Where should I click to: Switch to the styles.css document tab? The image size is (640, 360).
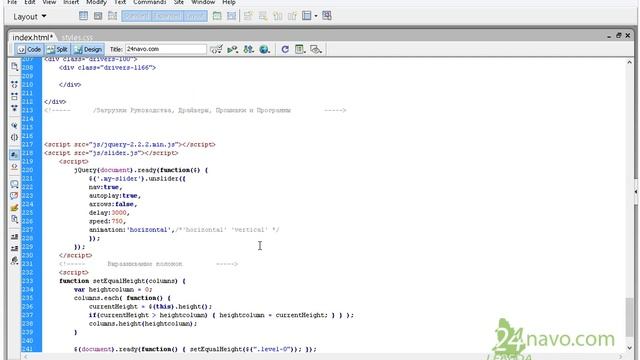click(78, 37)
